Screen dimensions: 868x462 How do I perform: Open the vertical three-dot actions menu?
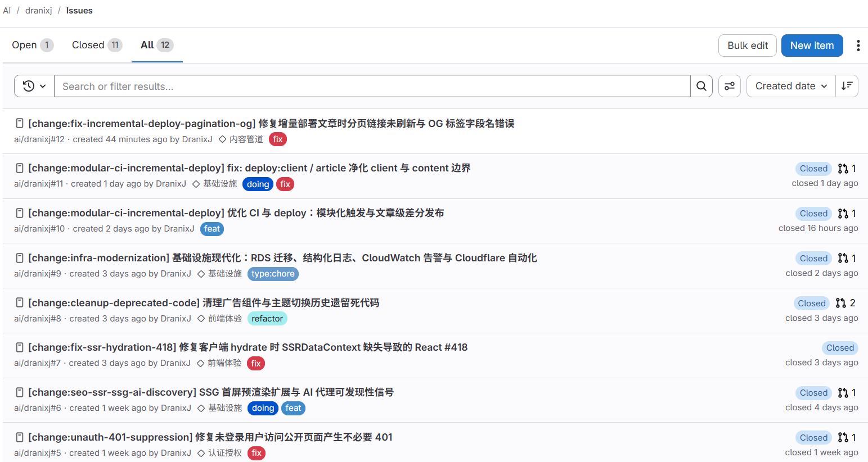click(x=858, y=46)
